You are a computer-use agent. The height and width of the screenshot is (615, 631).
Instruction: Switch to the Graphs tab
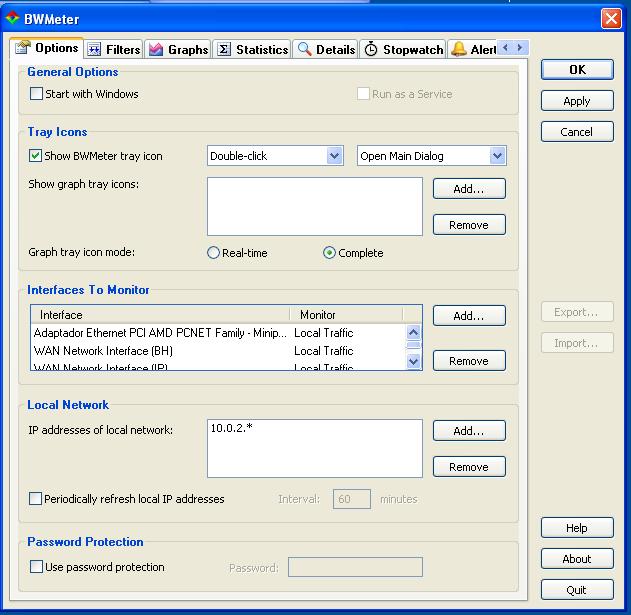tap(178, 50)
